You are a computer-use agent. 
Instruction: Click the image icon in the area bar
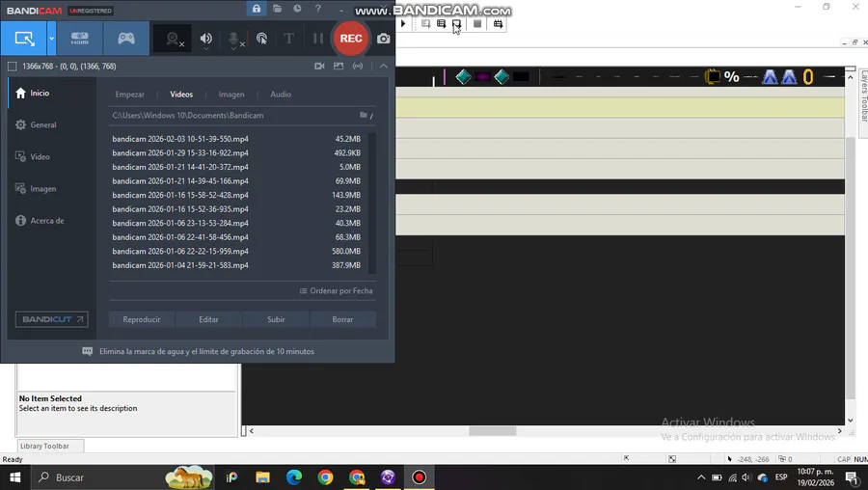(x=339, y=66)
